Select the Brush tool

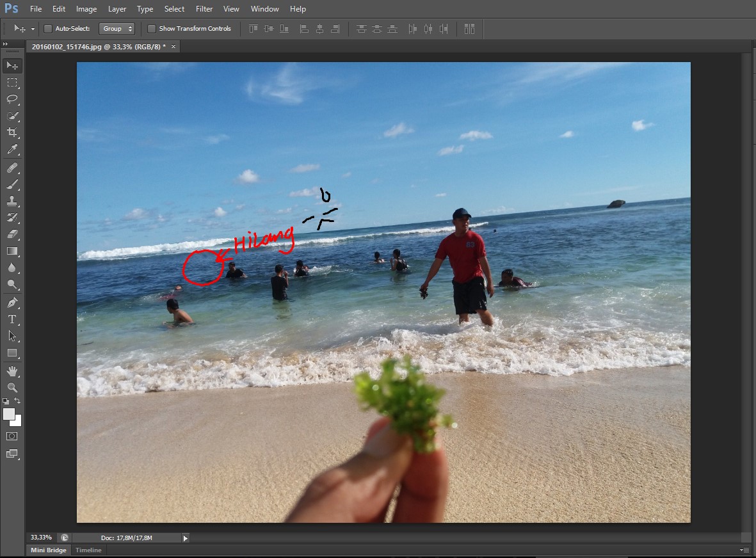[12, 184]
